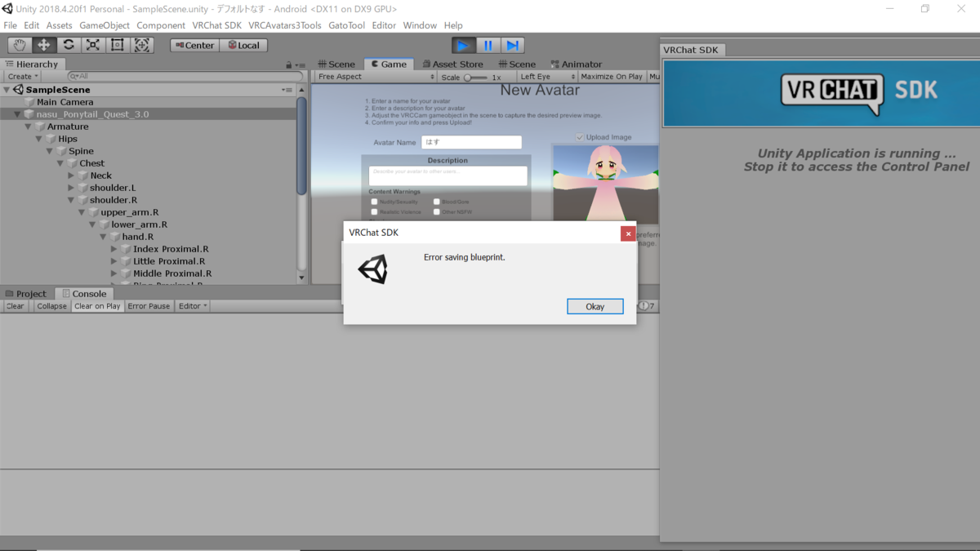The width and height of the screenshot is (980, 551).
Task: Click the cube icon beside Neck
Action: [83, 176]
